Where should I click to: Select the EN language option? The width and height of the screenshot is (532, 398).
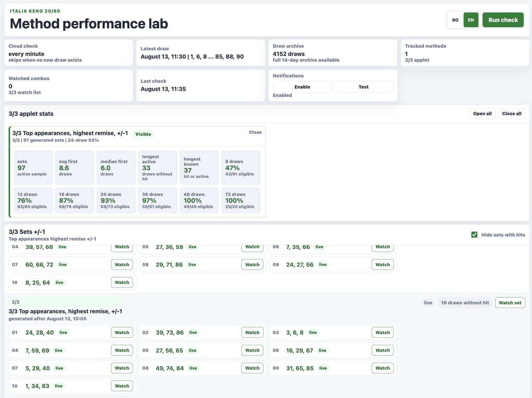pyautogui.click(x=471, y=20)
